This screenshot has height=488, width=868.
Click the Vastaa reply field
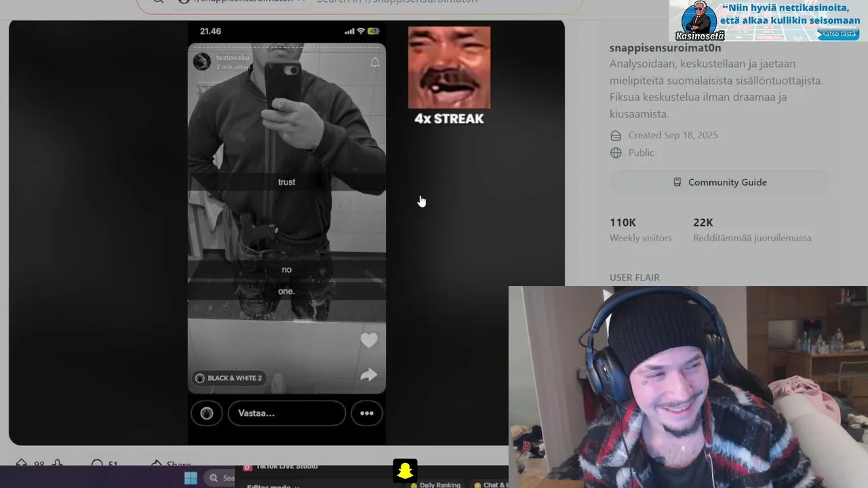pos(287,413)
